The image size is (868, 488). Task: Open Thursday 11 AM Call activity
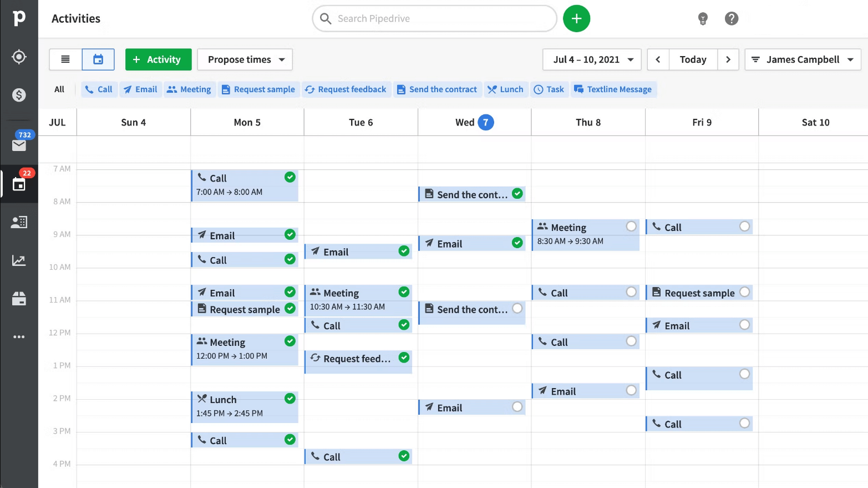(x=586, y=293)
